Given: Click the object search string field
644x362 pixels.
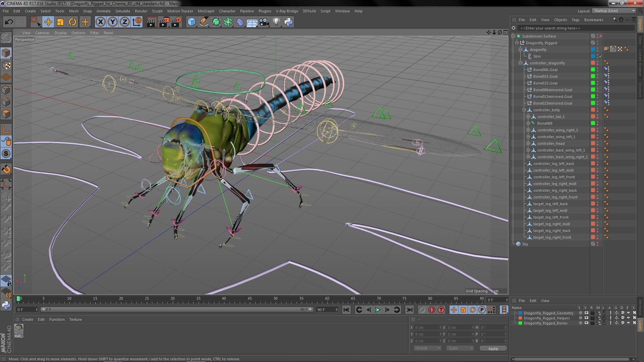Looking at the screenshot, I should pos(576,28).
